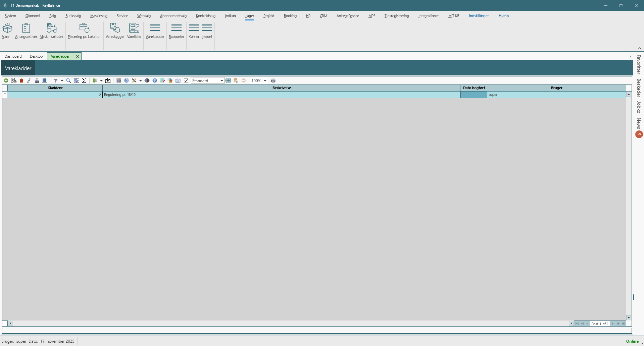Close the Varekladder tab

[x=78, y=56]
